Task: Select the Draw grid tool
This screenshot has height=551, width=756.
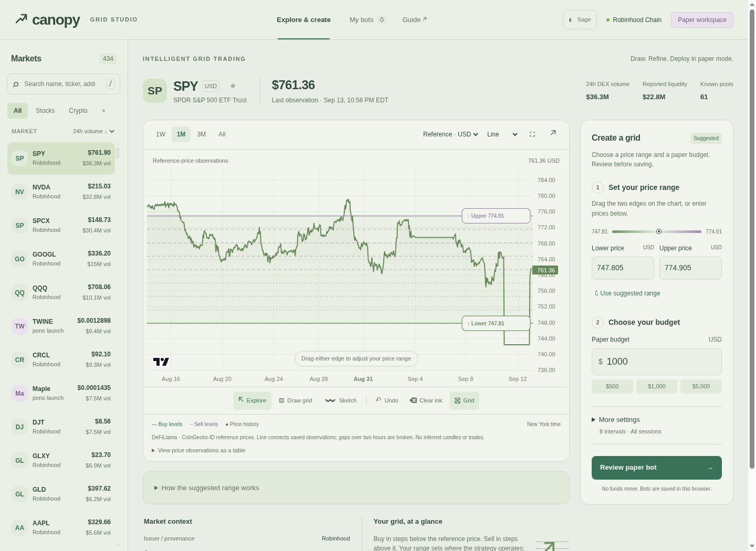Action: click(296, 400)
